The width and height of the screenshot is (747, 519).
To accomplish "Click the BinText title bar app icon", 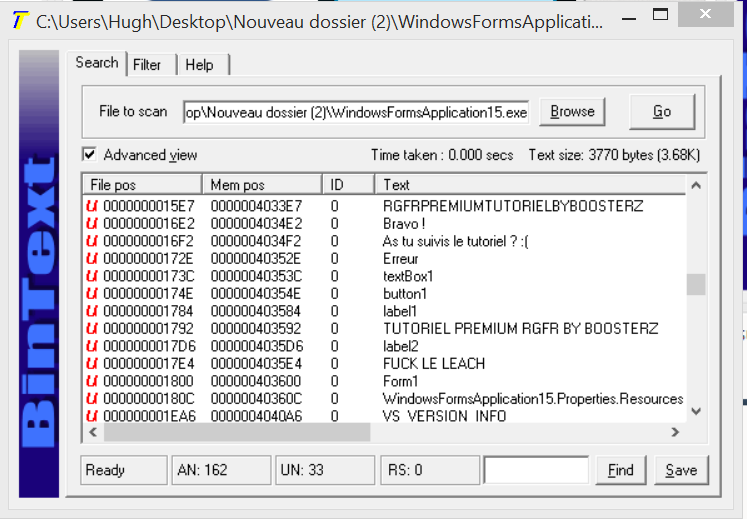I will coord(20,21).
